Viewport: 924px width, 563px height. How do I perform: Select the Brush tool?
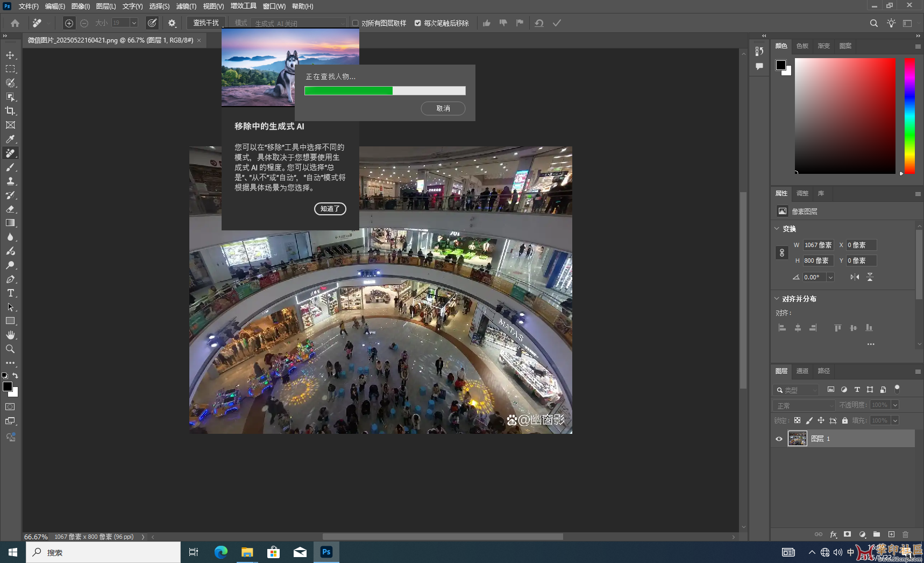tap(10, 167)
